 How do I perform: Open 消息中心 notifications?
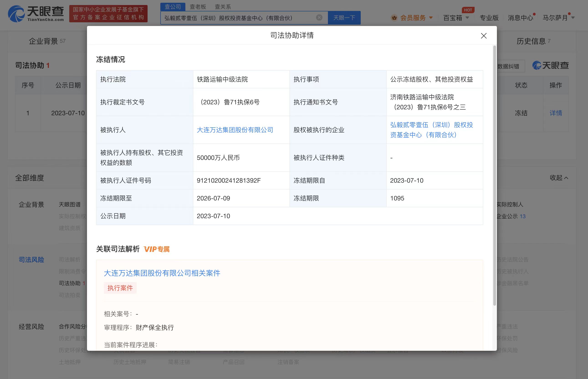(x=520, y=18)
